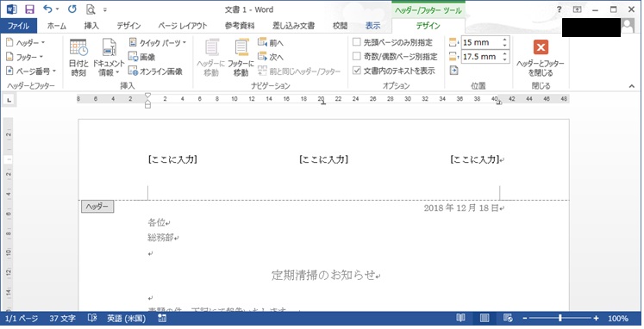
Task: Click the Redo (repeat) arrow icon
Action: coord(72,9)
